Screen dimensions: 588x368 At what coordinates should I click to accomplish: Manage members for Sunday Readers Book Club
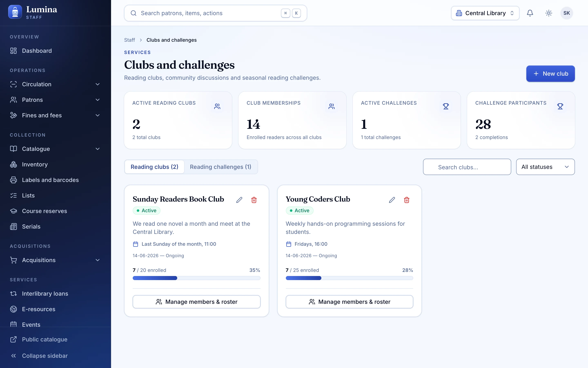tap(197, 302)
